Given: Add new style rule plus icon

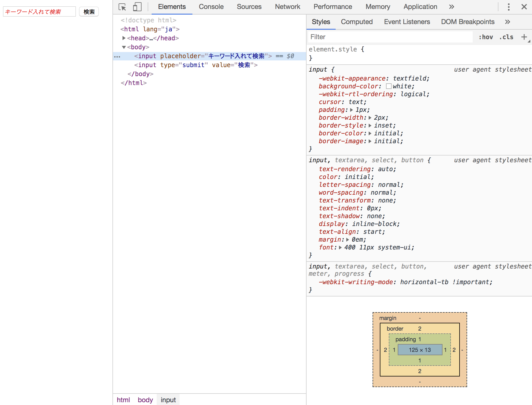Looking at the screenshot, I should click(x=524, y=37).
